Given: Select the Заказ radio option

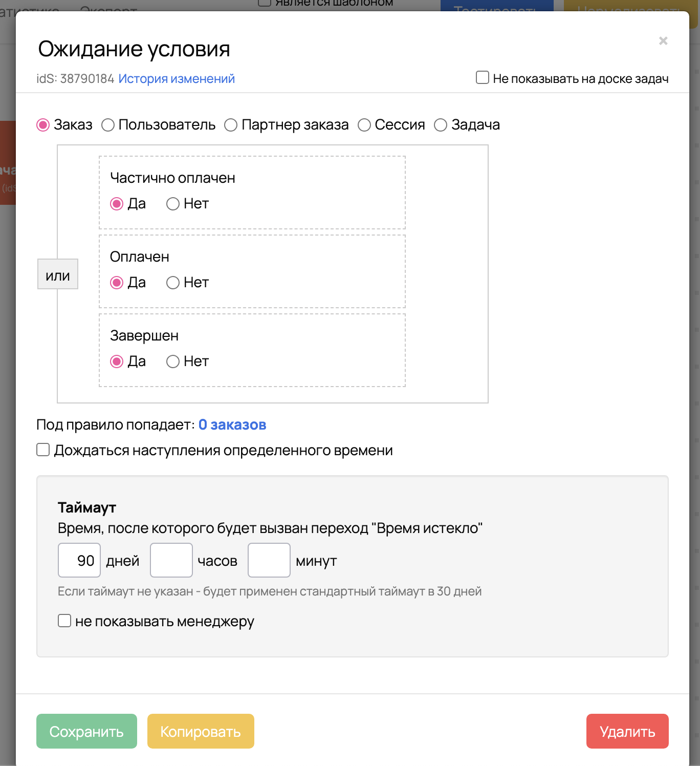Looking at the screenshot, I should pos(43,125).
